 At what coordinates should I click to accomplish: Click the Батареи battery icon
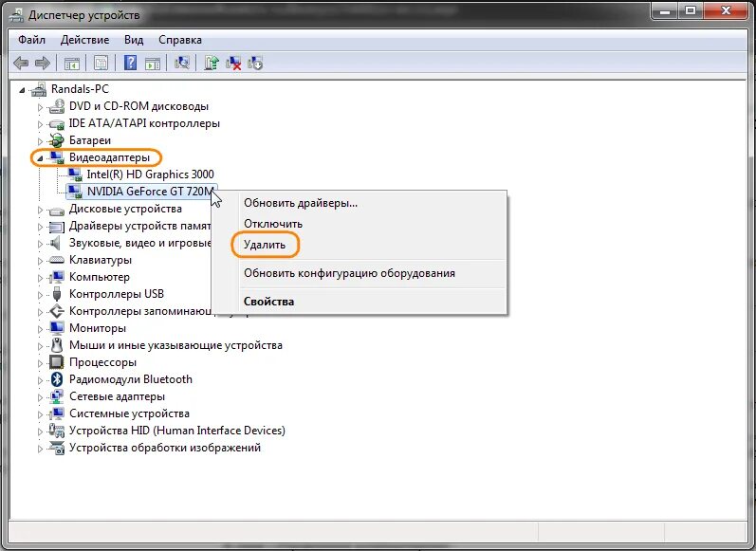(x=56, y=140)
